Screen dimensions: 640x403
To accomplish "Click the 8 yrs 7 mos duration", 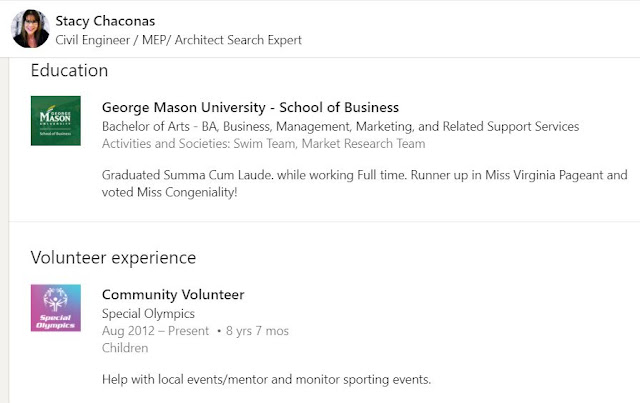I will click(x=259, y=330).
